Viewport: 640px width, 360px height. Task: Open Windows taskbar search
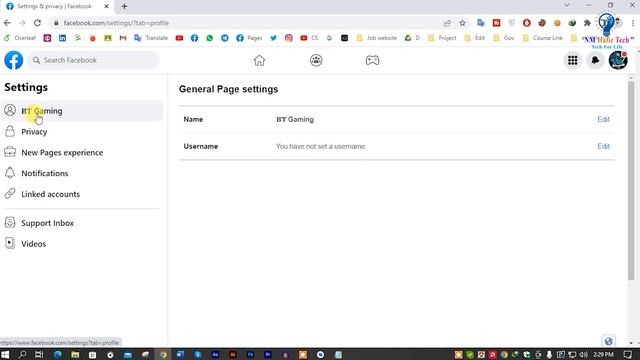pyautogui.click(x=22, y=354)
